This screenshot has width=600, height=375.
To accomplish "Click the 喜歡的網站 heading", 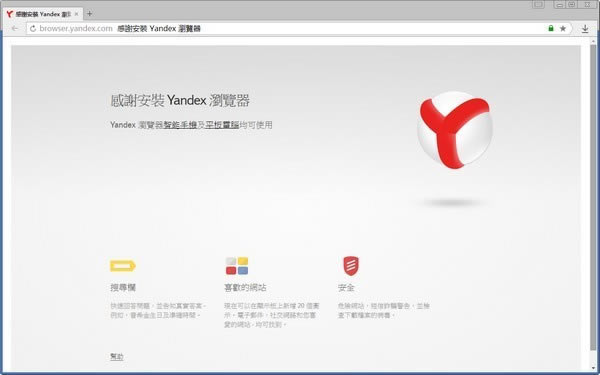I will (x=245, y=287).
